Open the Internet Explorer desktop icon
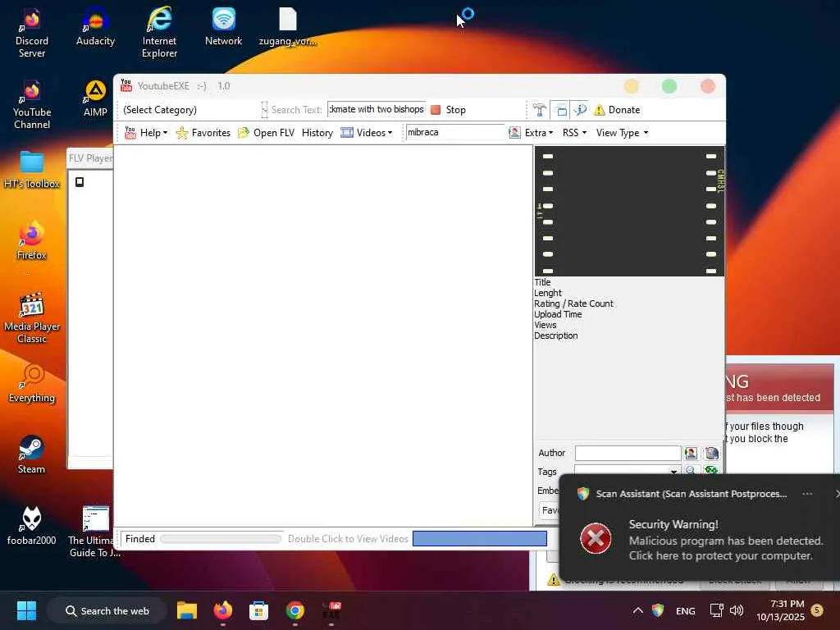Image resolution: width=840 pixels, height=630 pixels. click(x=159, y=32)
